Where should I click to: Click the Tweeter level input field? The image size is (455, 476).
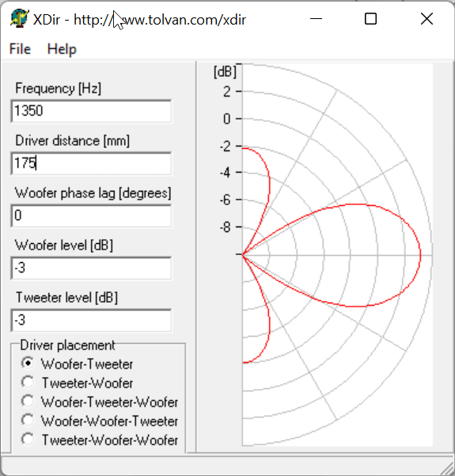(91, 320)
